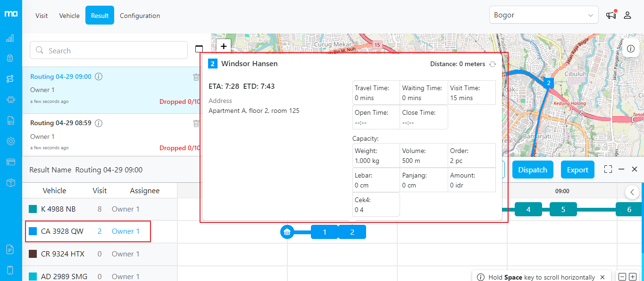Open the settings gear in the sidebar
The width and height of the screenshot is (644, 281).
[10, 141]
